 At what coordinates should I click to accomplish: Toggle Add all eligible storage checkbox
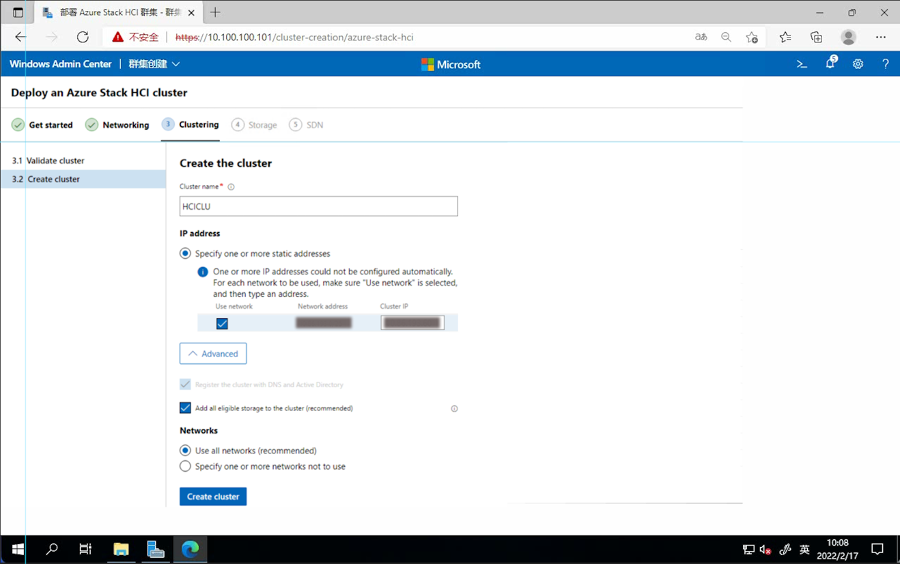(x=185, y=408)
